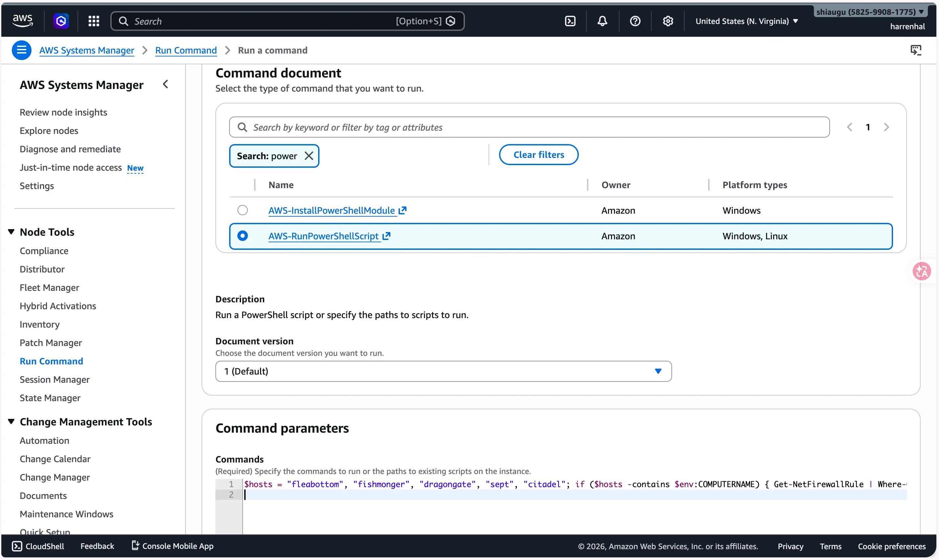Focus the top AWS search box
939x560 pixels.
(x=287, y=21)
